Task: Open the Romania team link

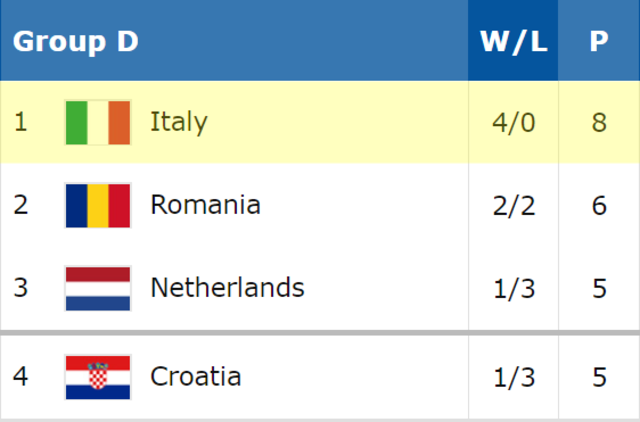Action: (x=205, y=204)
